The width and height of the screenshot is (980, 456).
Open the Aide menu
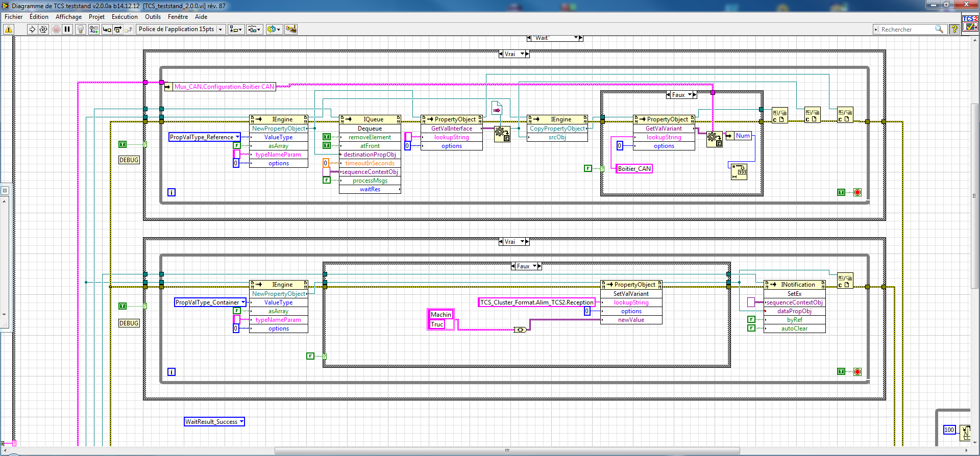(201, 17)
